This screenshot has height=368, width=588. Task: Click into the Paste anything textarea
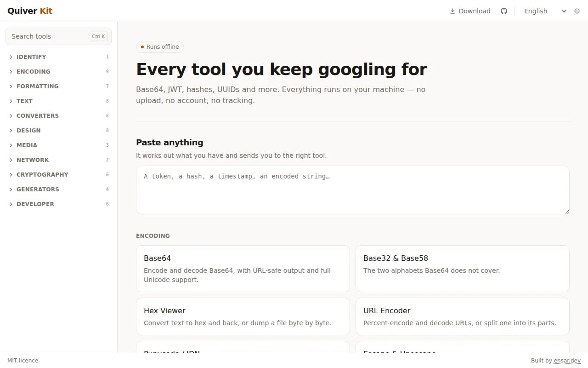coord(353,190)
